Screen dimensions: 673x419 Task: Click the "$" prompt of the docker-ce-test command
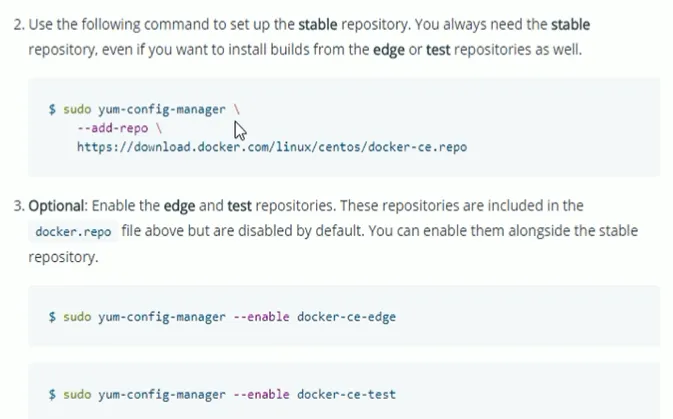coord(52,394)
